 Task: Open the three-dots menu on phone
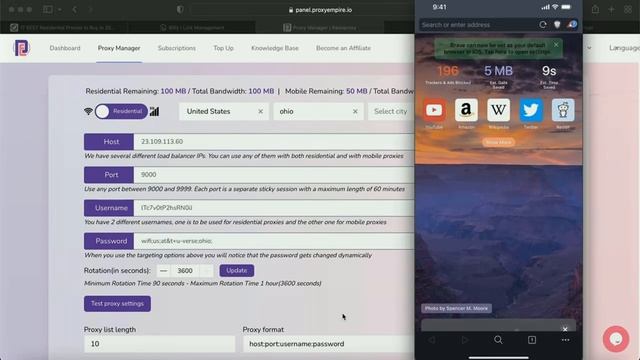(x=565, y=340)
